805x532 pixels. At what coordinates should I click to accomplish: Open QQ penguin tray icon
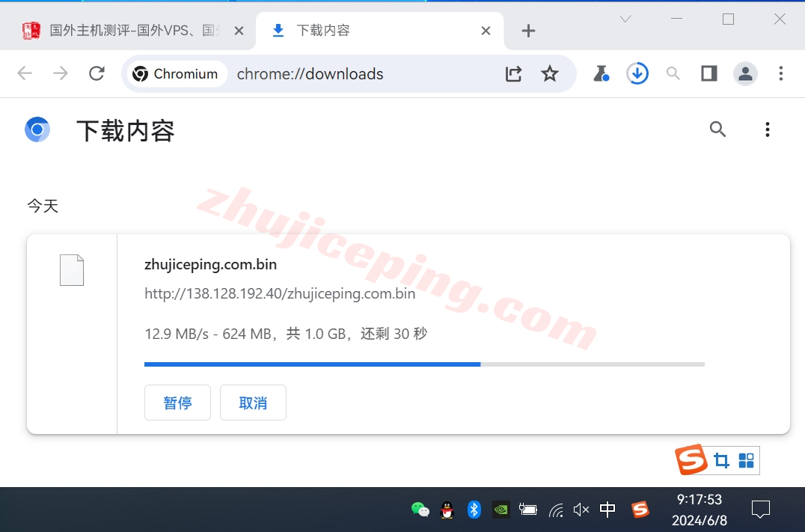[x=447, y=510]
